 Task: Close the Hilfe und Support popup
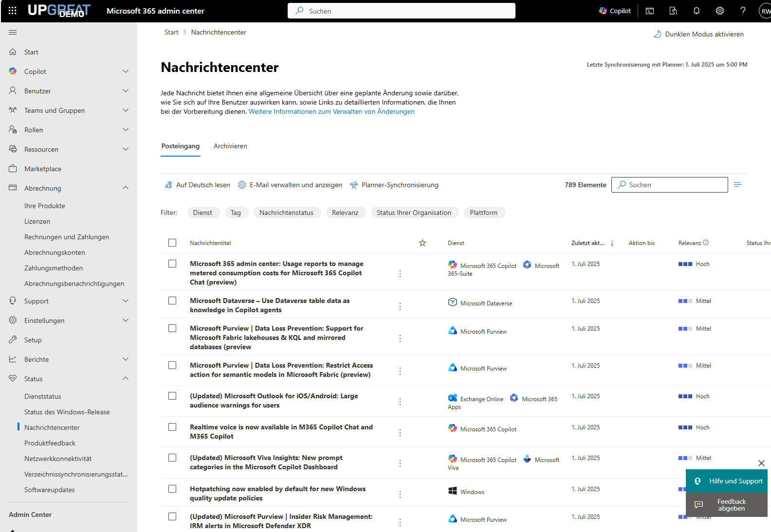pyautogui.click(x=761, y=463)
